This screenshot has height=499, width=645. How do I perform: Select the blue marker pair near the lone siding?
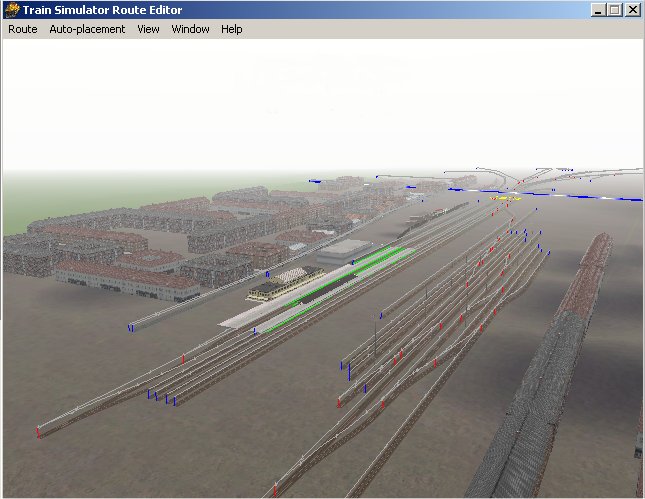tap(131, 327)
